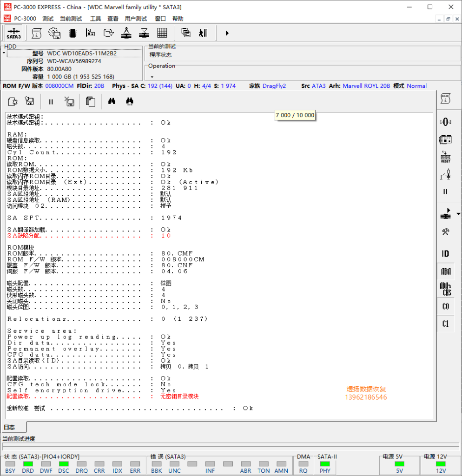Toggle the C0 button in sidebar
Viewport: 462px width, 476px height.
coord(445,306)
